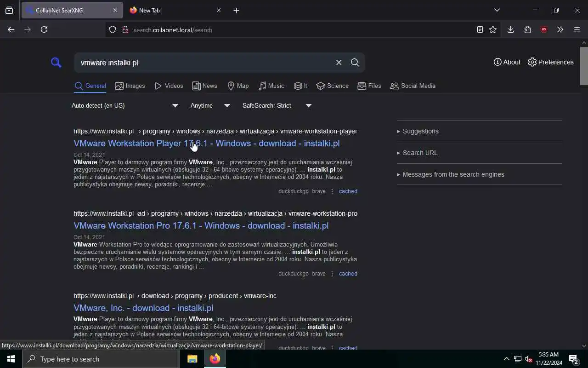This screenshot has height=368, width=588.
Task: Show more toolbar tools chevron
Action: [560, 29]
